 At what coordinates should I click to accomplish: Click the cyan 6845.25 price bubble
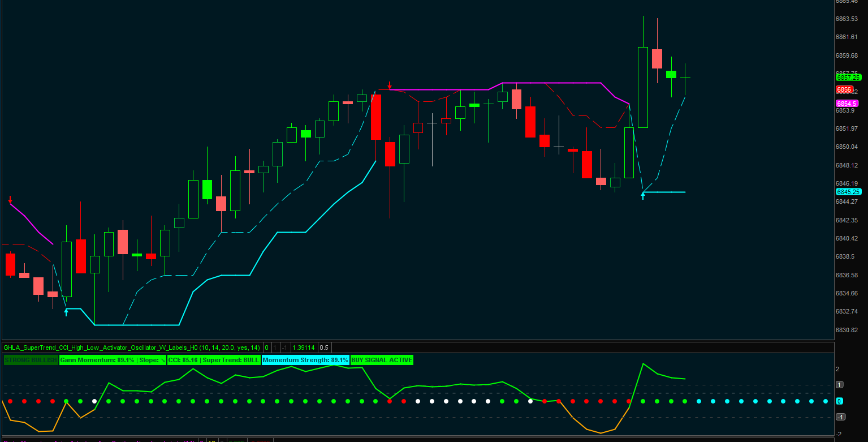tap(848, 192)
